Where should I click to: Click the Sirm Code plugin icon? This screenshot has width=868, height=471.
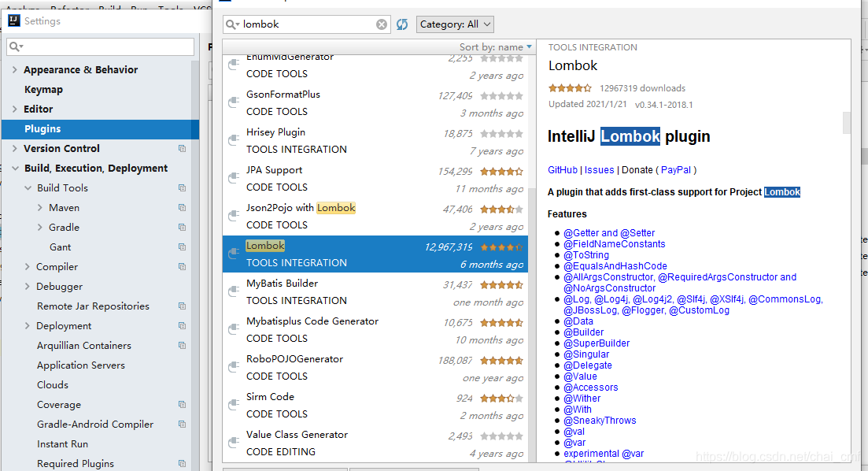pyautogui.click(x=234, y=405)
